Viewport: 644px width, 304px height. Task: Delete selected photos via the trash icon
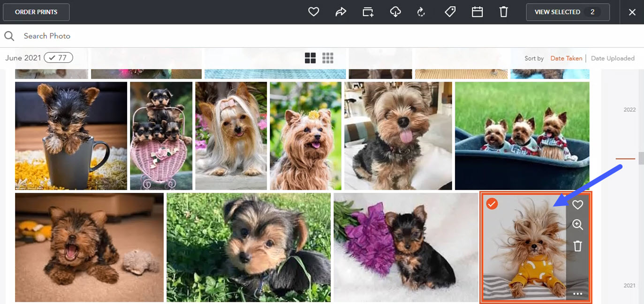[x=504, y=12]
